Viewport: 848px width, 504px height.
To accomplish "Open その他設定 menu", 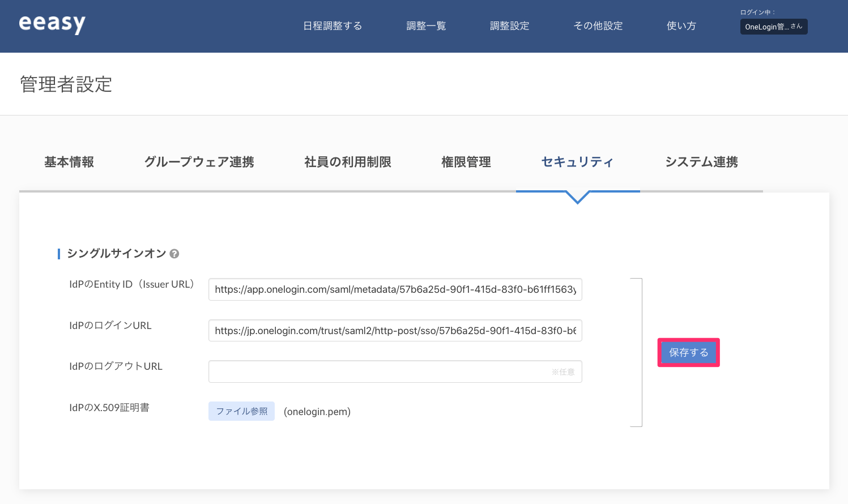I will (598, 26).
